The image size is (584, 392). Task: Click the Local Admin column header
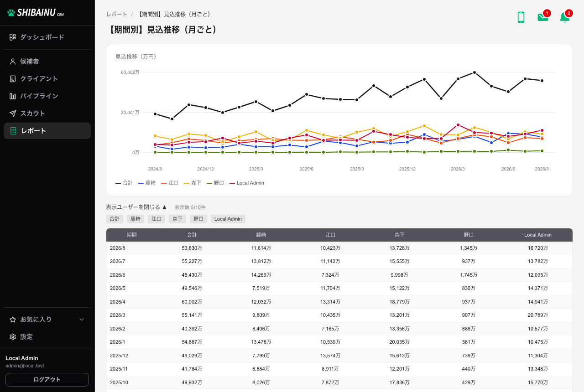coord(538,235)
